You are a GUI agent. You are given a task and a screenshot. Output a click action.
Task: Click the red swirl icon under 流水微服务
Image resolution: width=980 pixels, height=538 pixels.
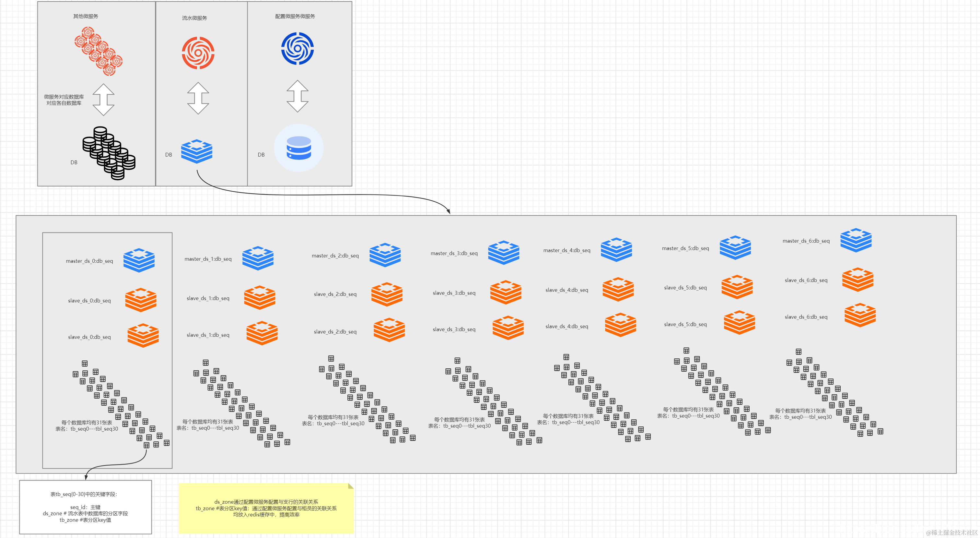pyautogui.click(x=198, y=53)
